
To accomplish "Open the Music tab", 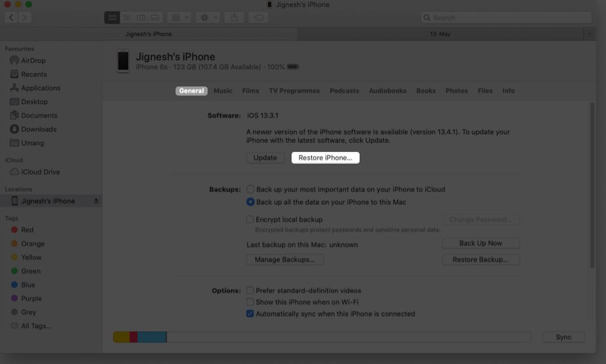I will pyautogui.click(x=223, y=91).
